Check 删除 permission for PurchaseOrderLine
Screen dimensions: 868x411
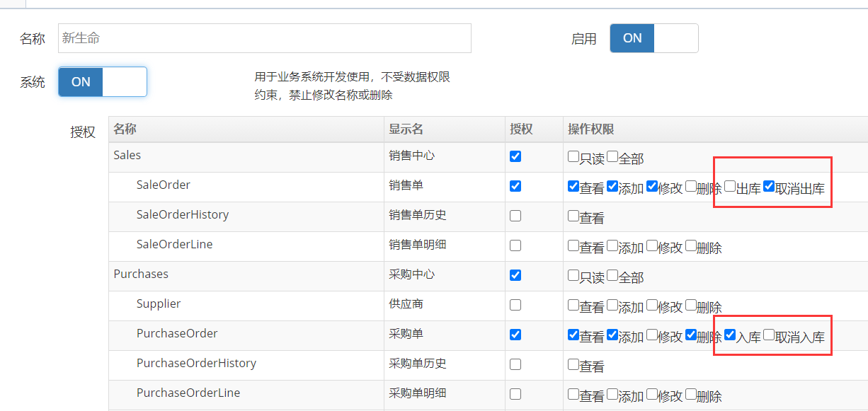tap(690, 395)
